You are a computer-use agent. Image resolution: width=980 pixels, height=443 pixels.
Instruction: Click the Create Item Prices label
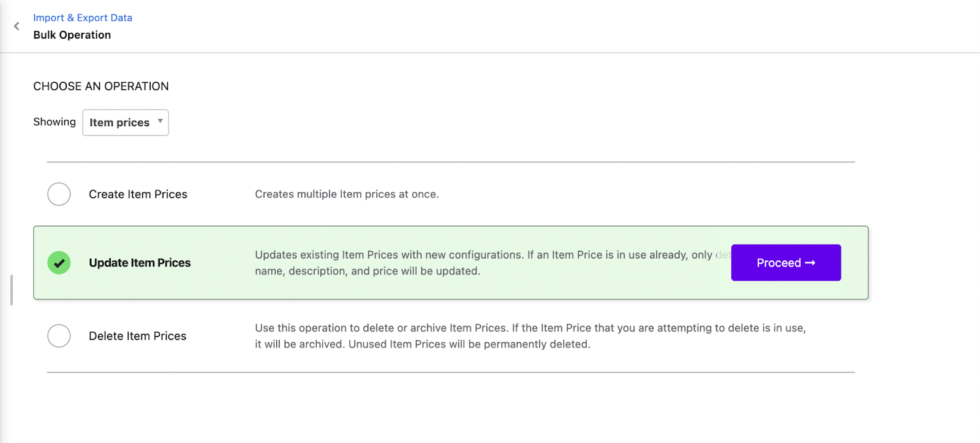pyautogui.click(x=138, y=194)
